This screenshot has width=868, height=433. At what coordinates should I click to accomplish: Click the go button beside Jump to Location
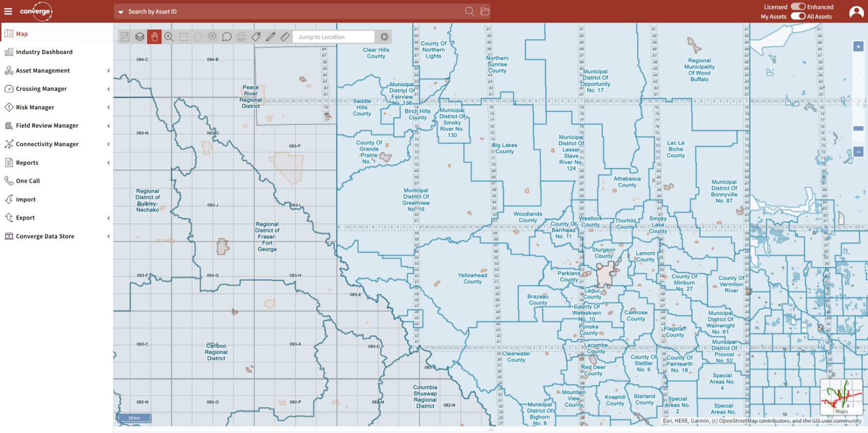click(384, 37)
